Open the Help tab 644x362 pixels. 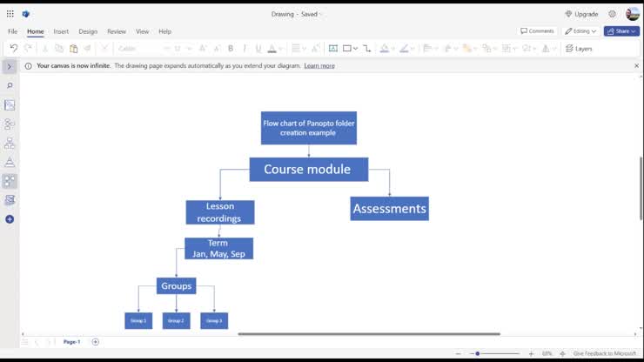pyautogui.click(x=164, y=31)
